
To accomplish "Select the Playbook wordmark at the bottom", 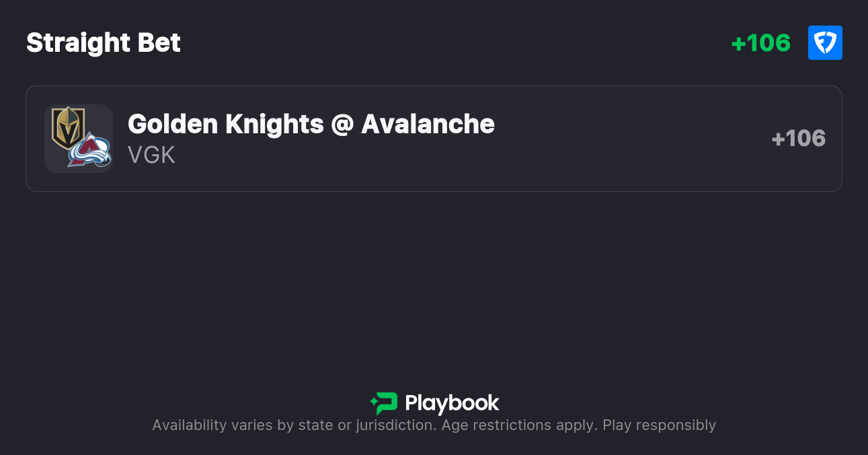I will click(452, 403).
